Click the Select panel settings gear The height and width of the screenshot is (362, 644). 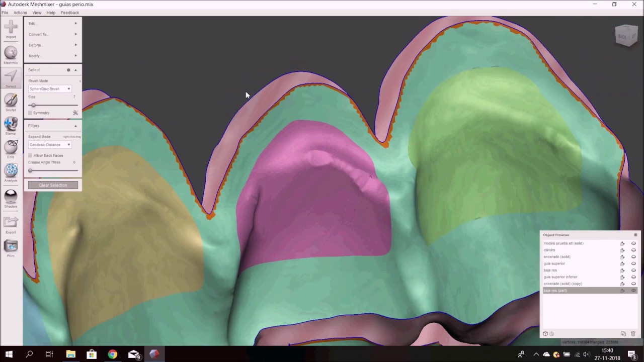click(x=68, y=70)
